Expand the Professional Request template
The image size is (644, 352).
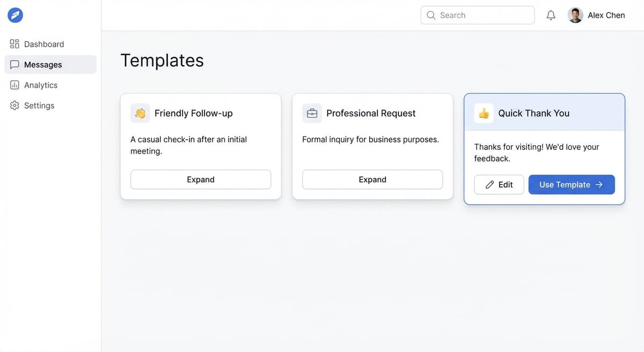pyautogui.click(x=372, y=179)
